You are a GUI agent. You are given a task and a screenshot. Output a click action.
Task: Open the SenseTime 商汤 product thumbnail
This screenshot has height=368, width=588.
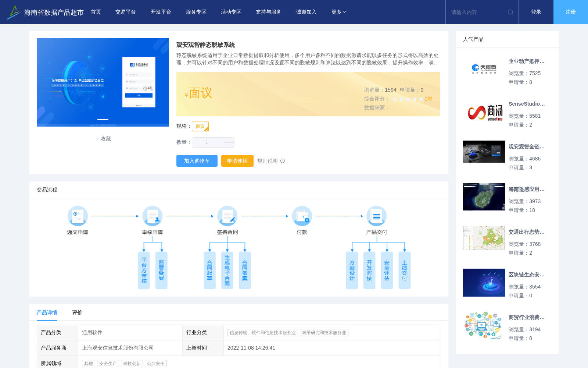tap(484, 112)
